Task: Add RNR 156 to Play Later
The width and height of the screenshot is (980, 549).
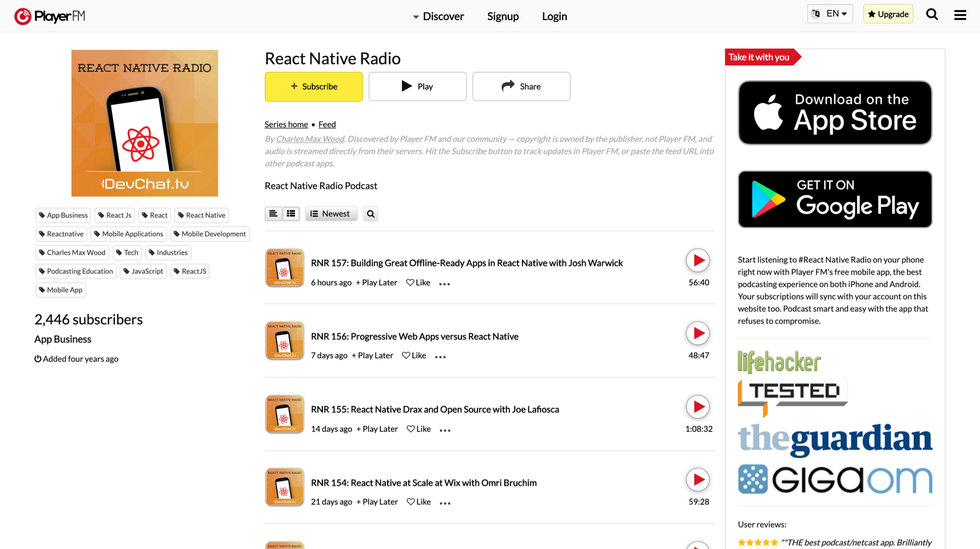Action: [x=372, y=355]
